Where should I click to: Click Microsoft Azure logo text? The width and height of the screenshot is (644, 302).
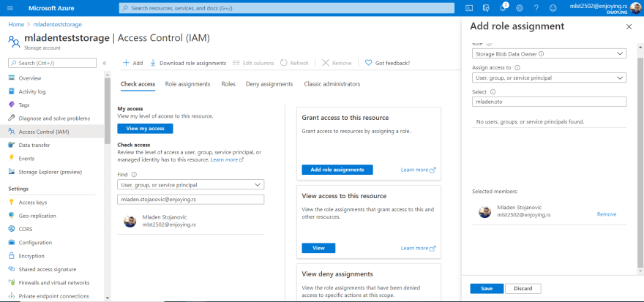click(51, 8)
